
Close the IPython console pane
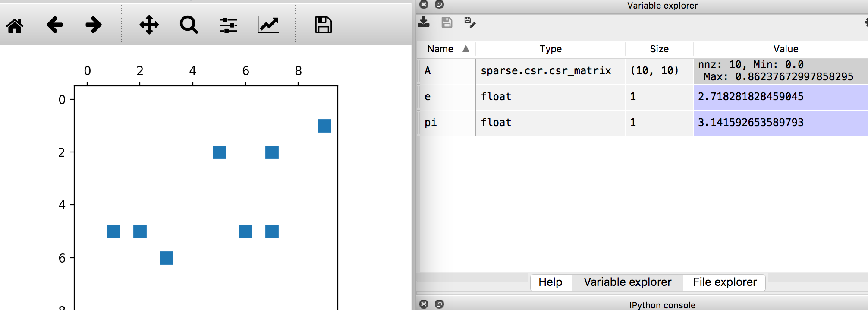coord(424,304)
